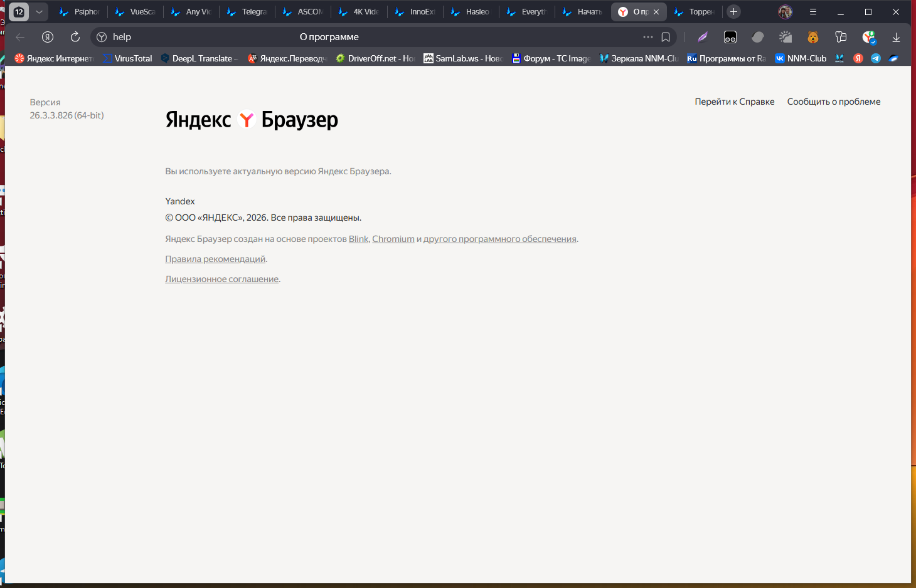Open the browser hamburger menu
The width and height of the screenshot is (916, 588).
pos(813,12)
